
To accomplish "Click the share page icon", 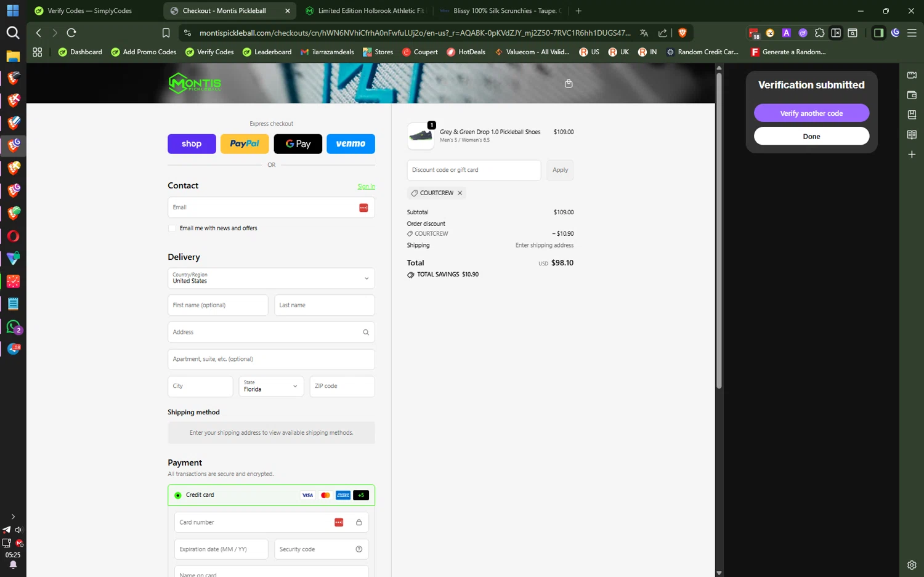I will (663, 33).
